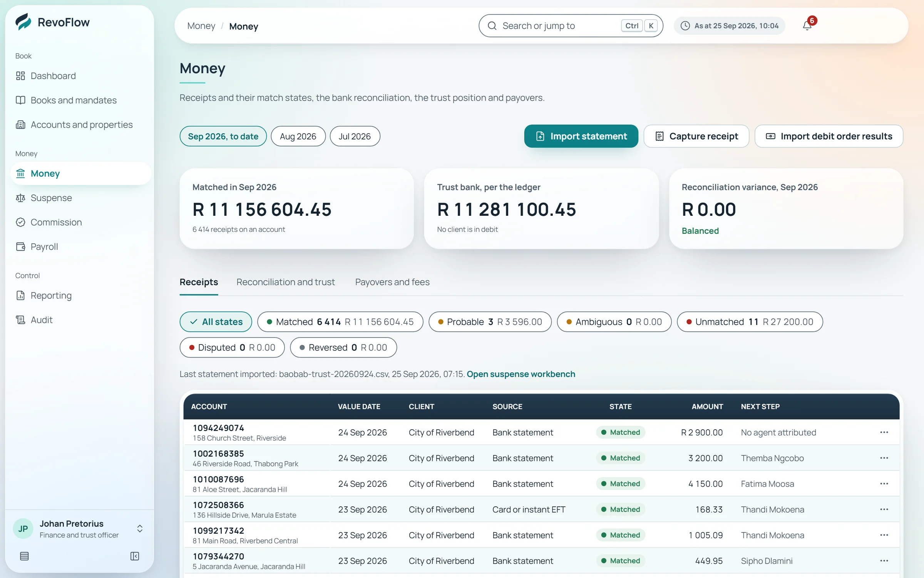Collapse sidebar using panel icon
924x578 pixels.
(135, 556)
